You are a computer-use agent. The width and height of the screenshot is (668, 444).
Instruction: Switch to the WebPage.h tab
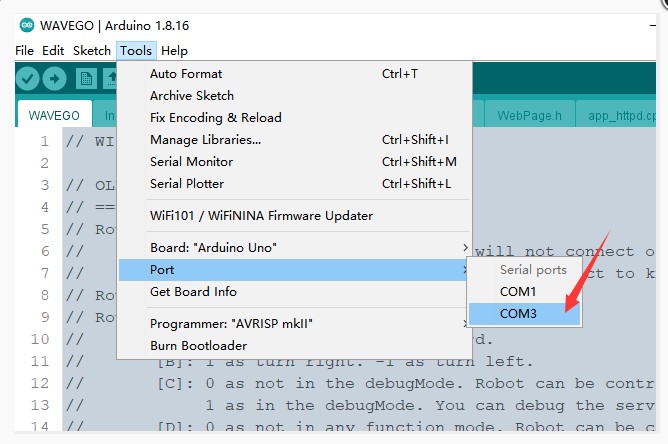(x=530, y=115)
